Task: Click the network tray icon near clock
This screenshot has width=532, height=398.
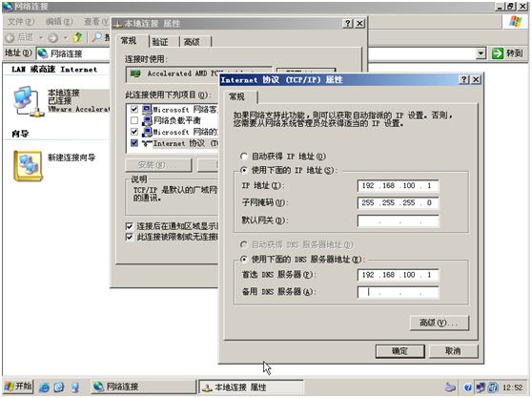Action: (x=481, y=388)
